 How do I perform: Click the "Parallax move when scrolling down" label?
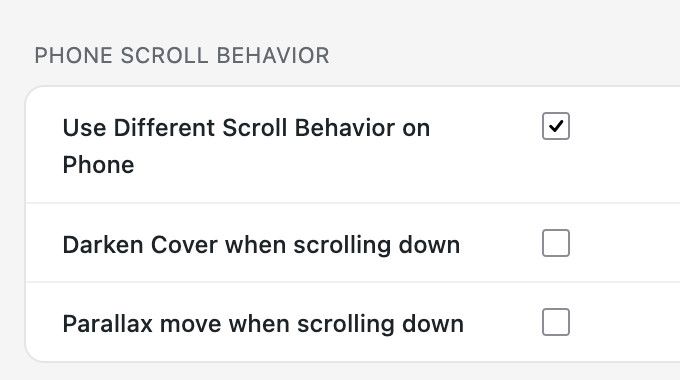[x=263, y=324]
